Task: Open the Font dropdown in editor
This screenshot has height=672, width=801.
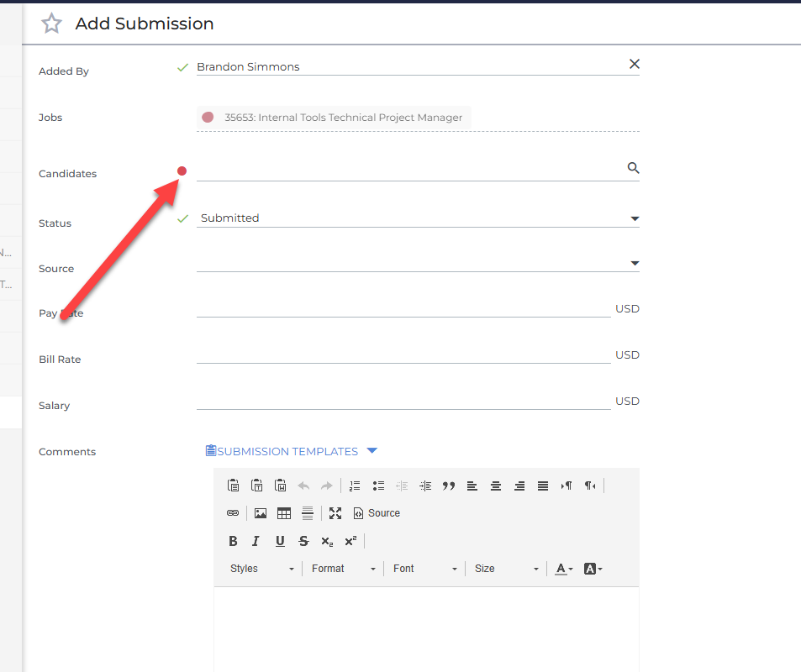Action: [x=425, y=569]
